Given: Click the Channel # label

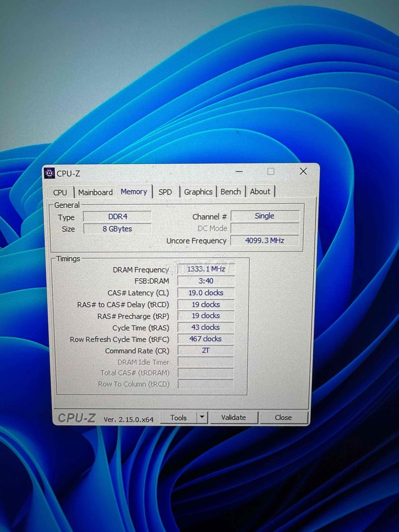Looking at the screenshot, I should 209,217.
